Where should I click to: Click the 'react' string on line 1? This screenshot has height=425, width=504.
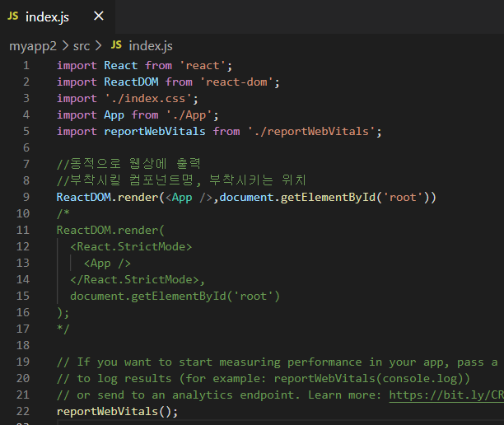[x=203, y=66]
